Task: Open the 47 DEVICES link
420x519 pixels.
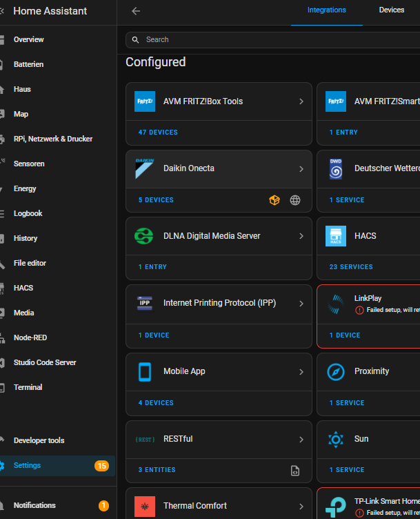Action: click(158, 133)
